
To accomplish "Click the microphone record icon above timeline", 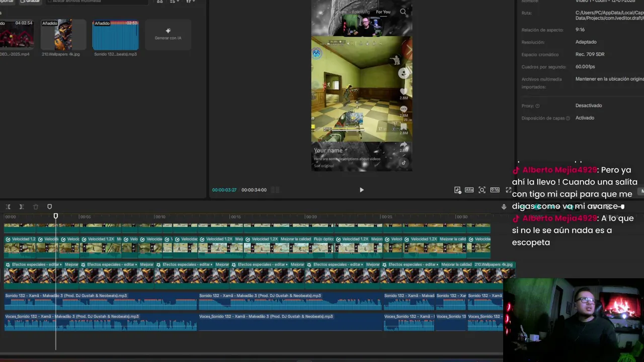I will [504, 207].
